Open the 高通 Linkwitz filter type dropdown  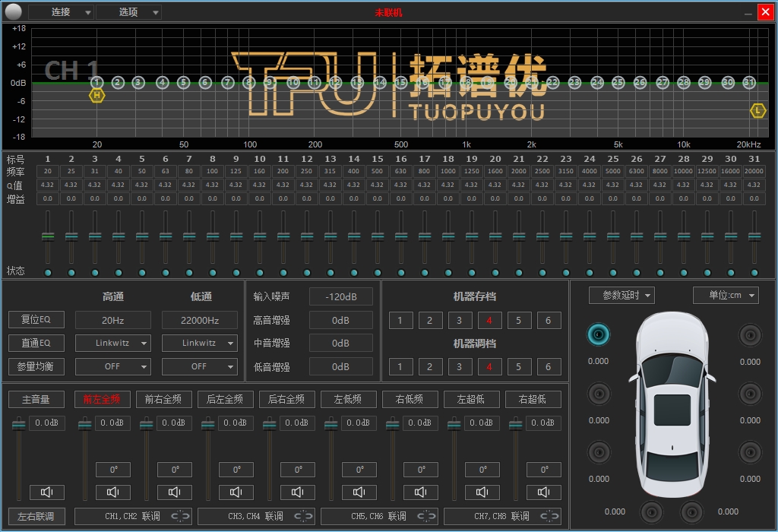click(113, 343)
